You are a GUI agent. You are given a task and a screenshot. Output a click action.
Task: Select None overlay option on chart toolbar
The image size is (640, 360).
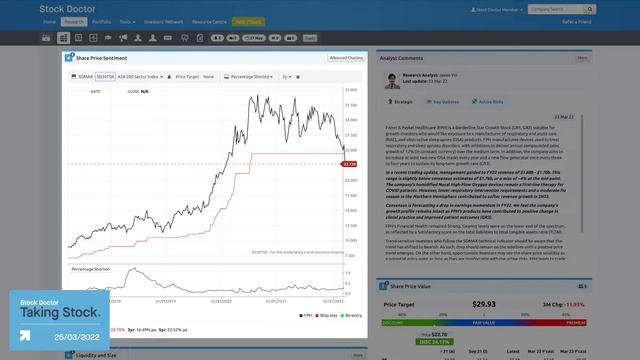[208, 77]
